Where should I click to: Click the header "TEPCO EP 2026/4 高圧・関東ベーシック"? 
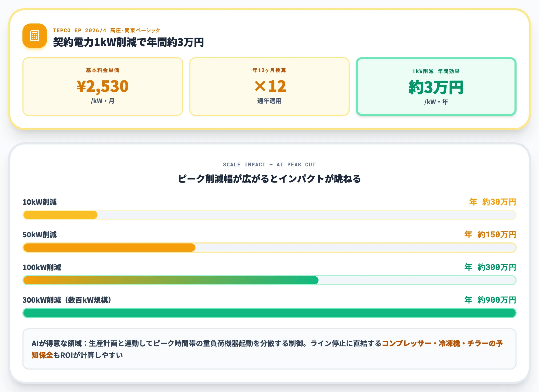coord(106,30)
